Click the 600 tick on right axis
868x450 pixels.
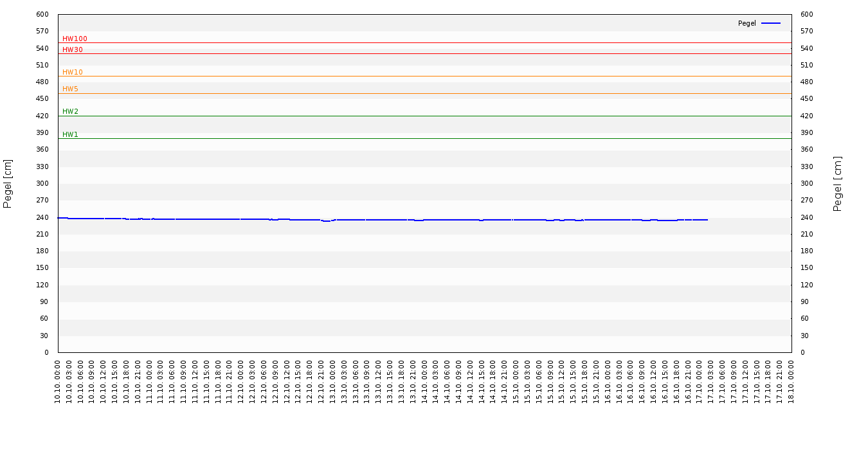(806, 14)
